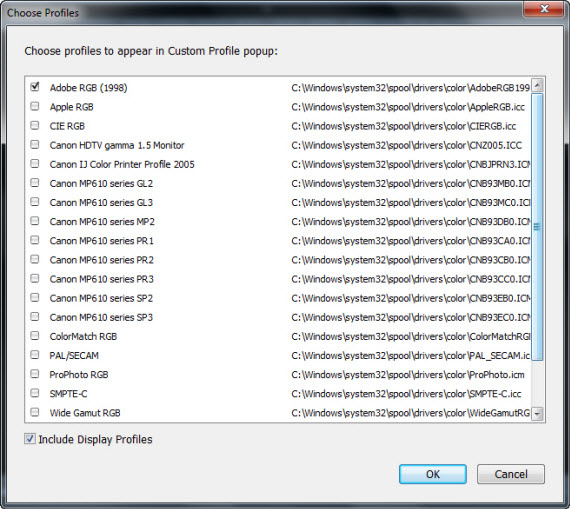This screenshot has height=509, width=570.
Task: Toggle Include Display Profiles checkbox
Action: pyautogui.click(x=30, y=439)
